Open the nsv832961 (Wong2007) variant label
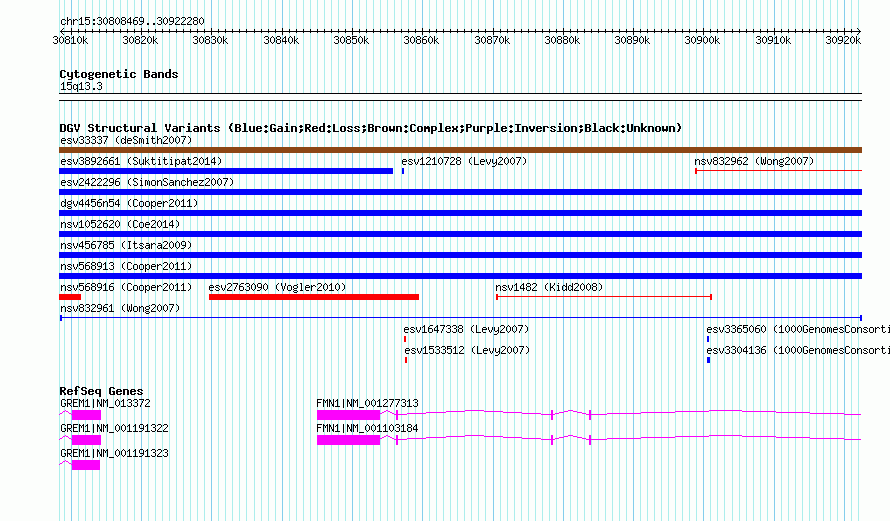This screenshot has width=890, height=521. 120,308
